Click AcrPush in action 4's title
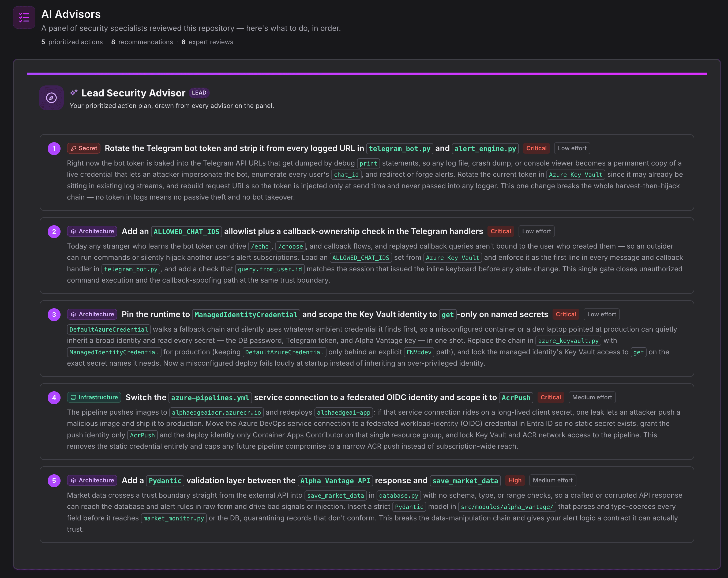Image resolution: width=728 pixels, height=578 pixels. click(516, 398)
